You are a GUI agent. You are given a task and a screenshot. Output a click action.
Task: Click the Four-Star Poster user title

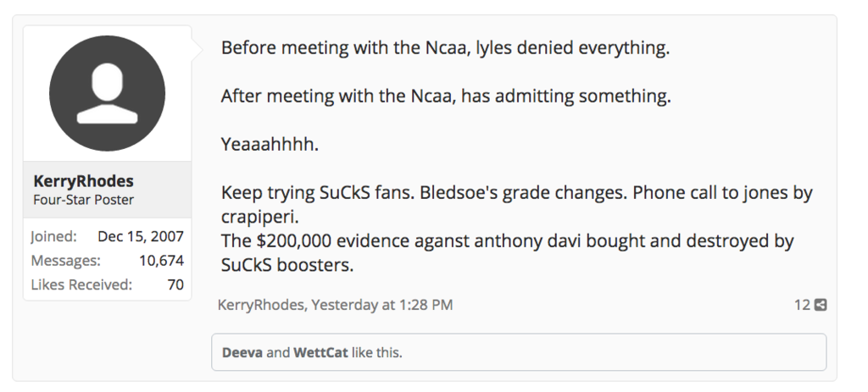coord(83,200)
